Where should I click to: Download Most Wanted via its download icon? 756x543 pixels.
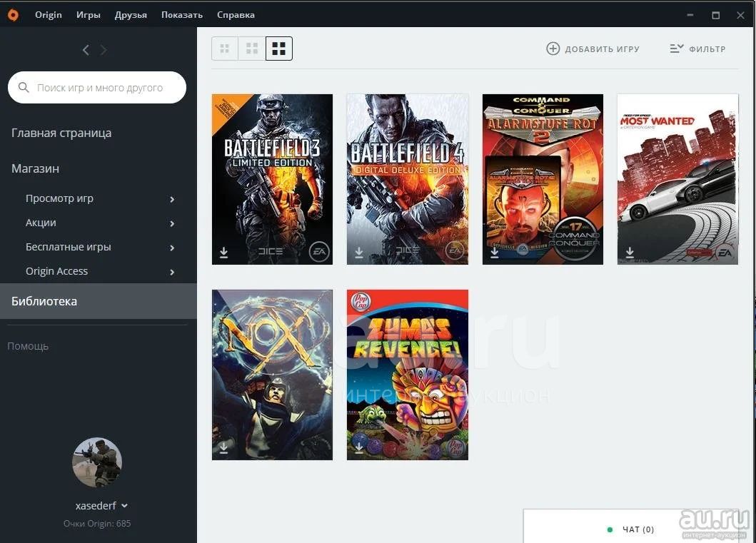[x=630, y=253]
